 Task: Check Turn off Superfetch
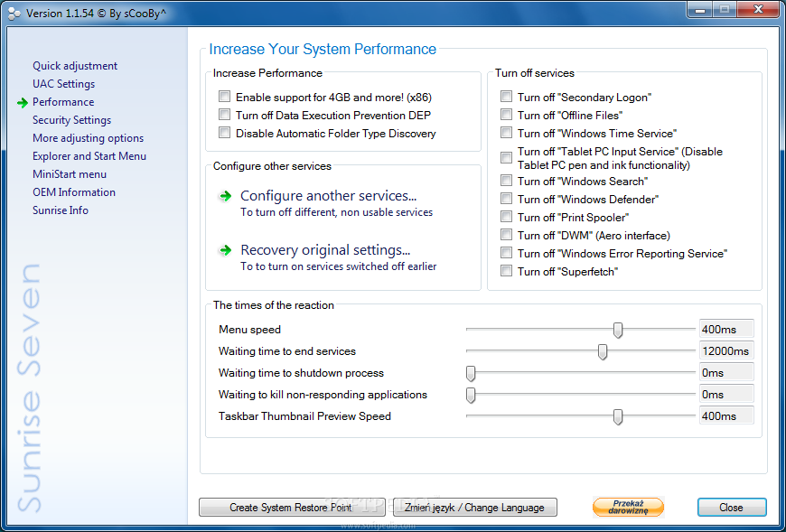(506, 271)
